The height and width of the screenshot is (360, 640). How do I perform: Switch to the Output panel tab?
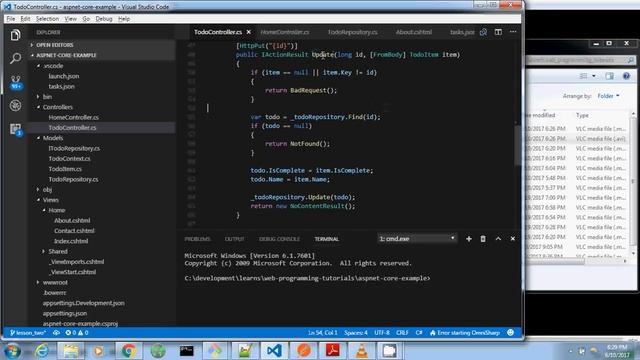click(x=234, y=239)
